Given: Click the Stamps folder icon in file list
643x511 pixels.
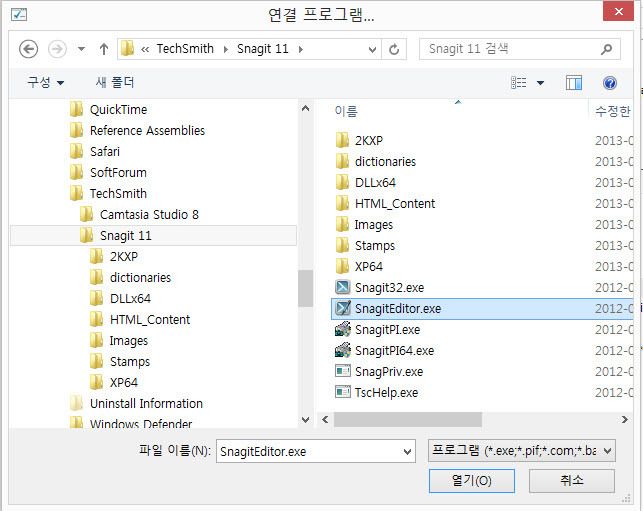Looking at the screenshot, I should coord(342,245).
